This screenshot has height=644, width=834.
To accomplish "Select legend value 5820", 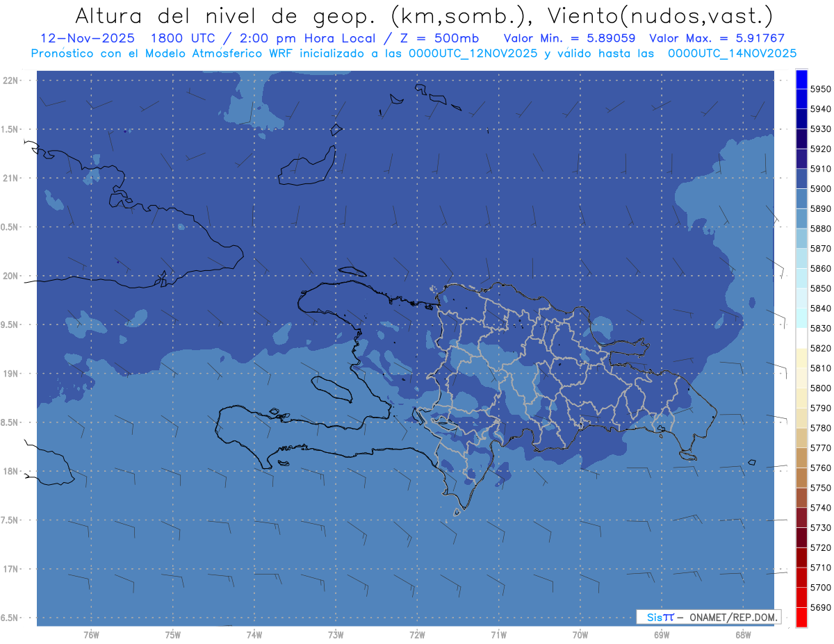I will (820, 348).
